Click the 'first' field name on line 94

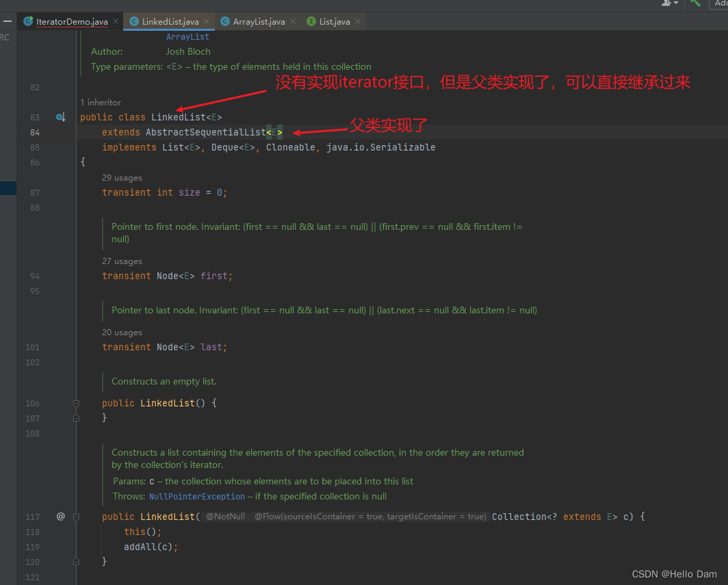(213, 276)
